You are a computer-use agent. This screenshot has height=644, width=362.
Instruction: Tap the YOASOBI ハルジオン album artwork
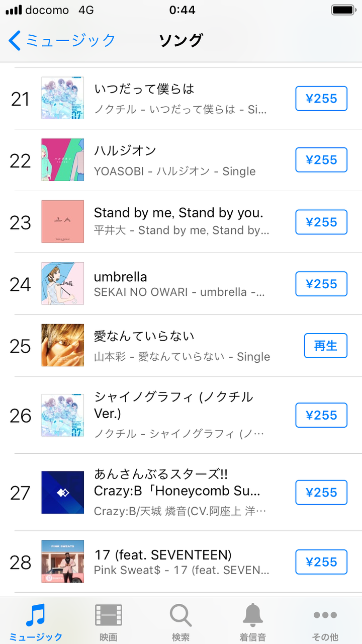63,160
